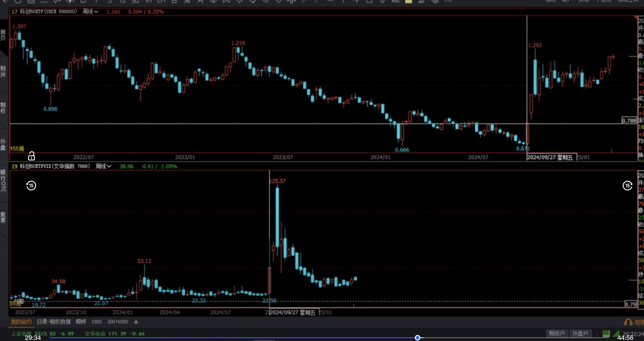This screenshot has height=341, width=644.
Task: Open 周线 period dropdown on 科创50ETFVIX chart
Action: pyautogui.click(x=103, y=166)
